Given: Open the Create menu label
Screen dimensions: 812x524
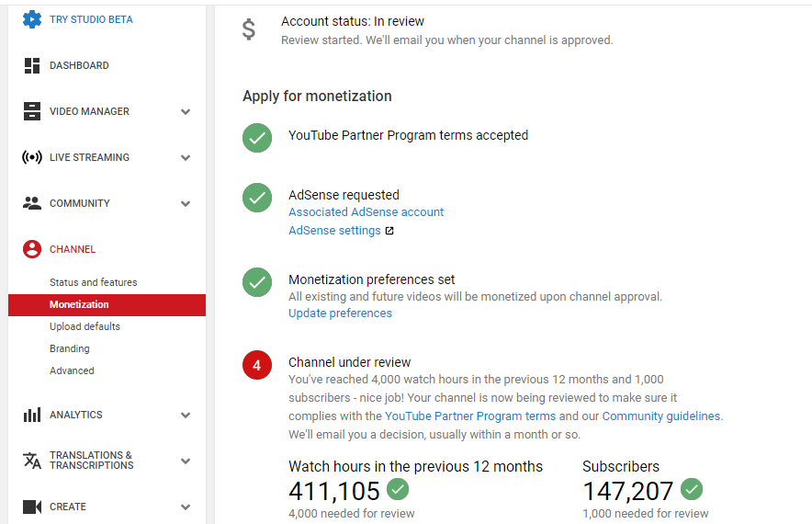Looking at the screenshot, I should tap(68, 507).
